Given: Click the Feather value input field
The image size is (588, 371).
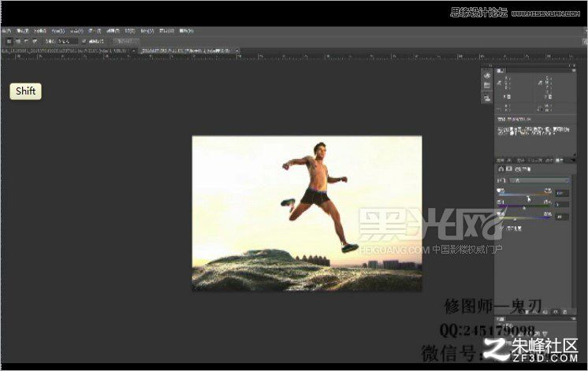Looking at the screenshot, I should point(68,41).
